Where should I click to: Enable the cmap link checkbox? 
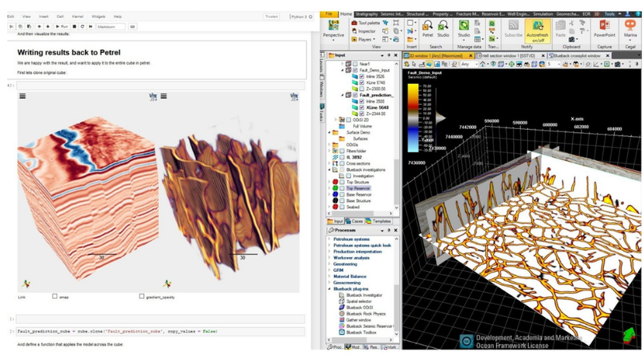(55, 296)
